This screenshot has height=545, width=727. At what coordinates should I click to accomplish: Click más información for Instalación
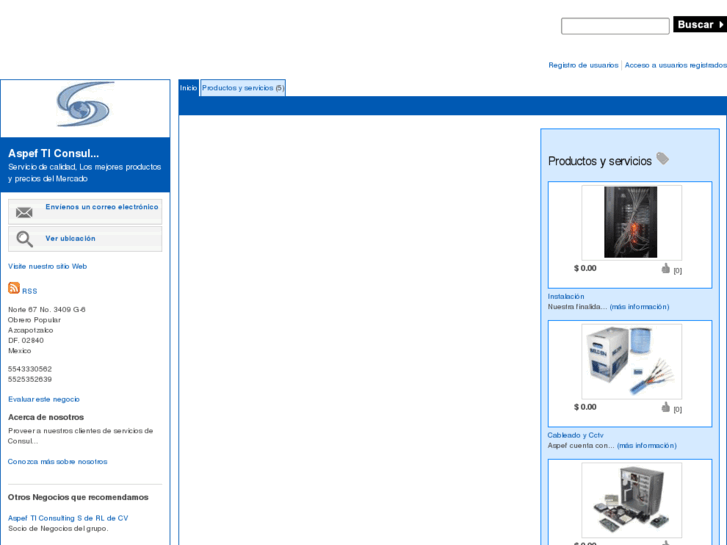point(639,307)
